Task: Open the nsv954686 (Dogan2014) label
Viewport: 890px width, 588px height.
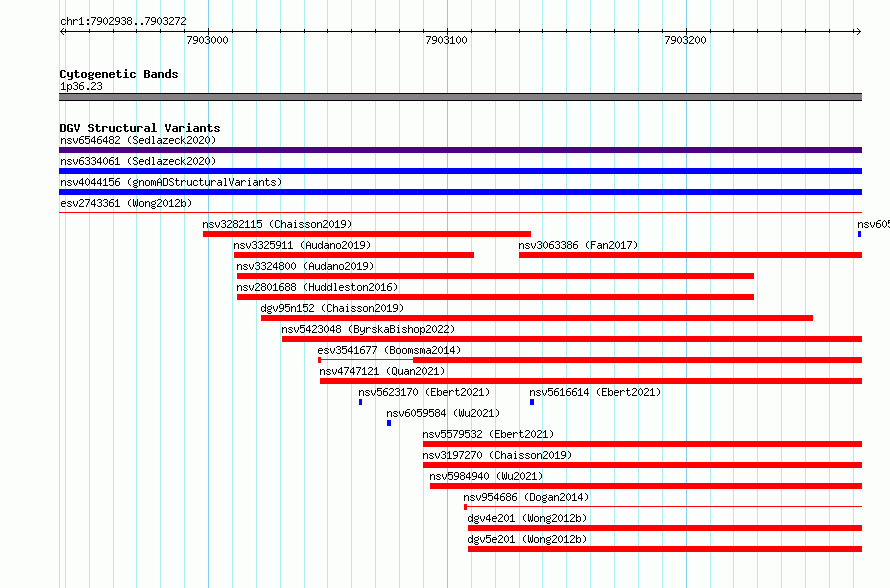Action: [526, 497]
